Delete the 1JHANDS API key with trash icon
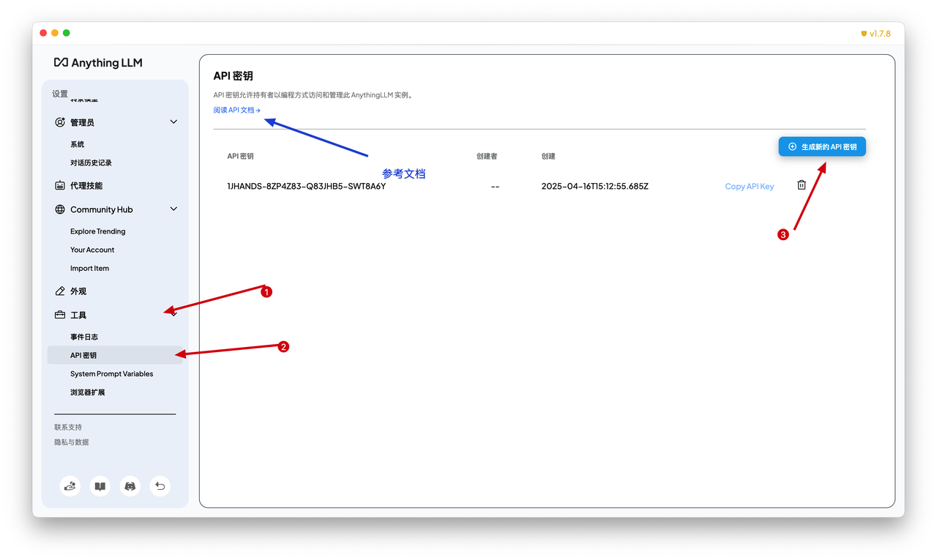937x560 pixels. pos(802,185)
